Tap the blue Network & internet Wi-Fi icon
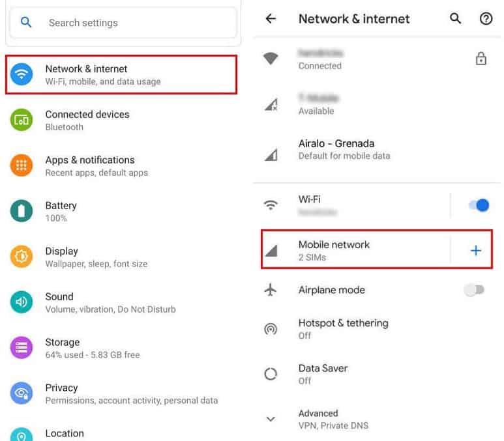 [x=22, y=74]
